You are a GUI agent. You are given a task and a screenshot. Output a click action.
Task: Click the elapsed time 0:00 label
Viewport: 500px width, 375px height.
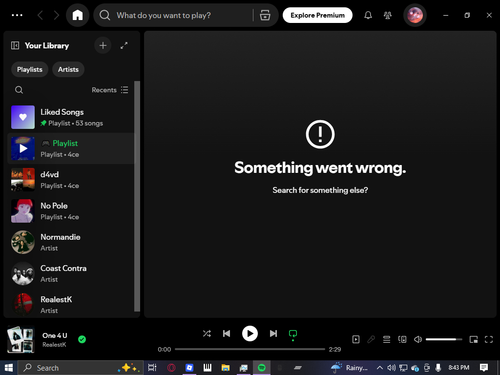pyautogui.click(x=164, y=349)
